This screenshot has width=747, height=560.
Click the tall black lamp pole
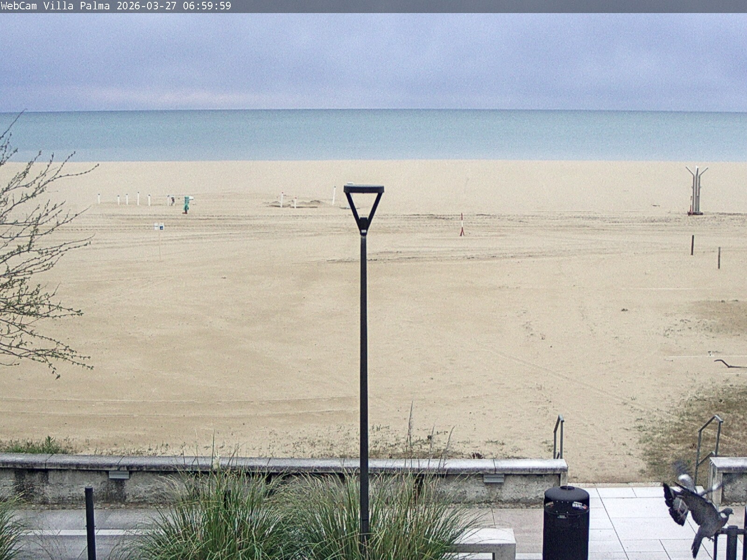[x=364, y=373]
